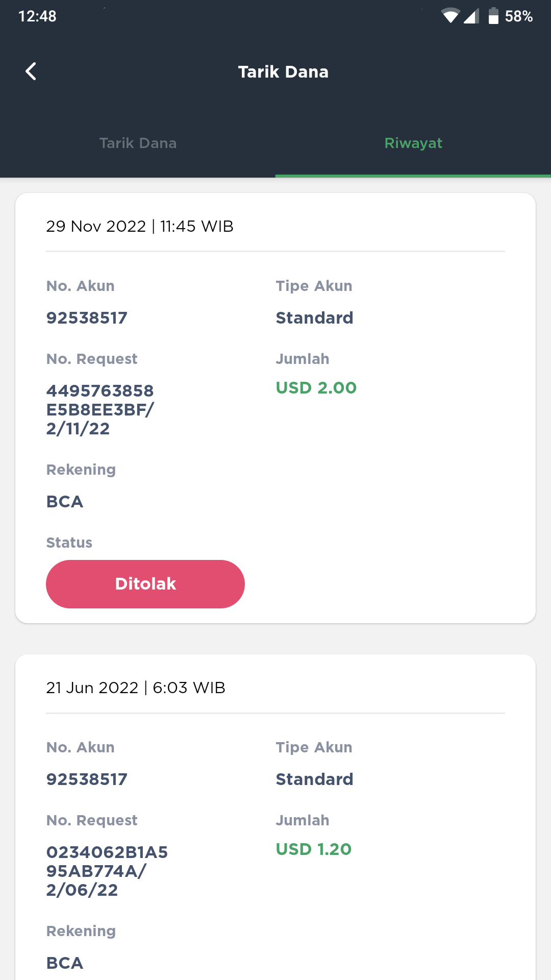Select the Riwayat tab
The width and height of the screenshot is (551, 980).
[x=413, y=143]
